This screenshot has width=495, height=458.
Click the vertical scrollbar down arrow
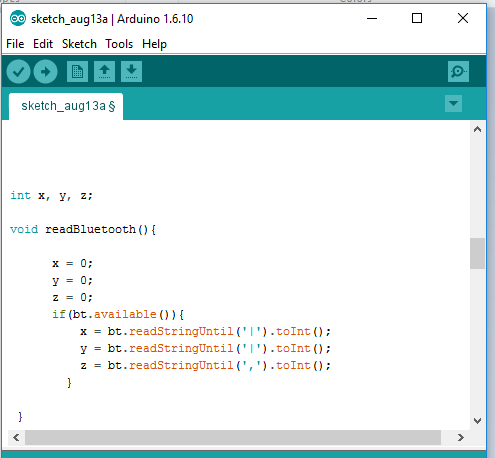tap(477, 421)
